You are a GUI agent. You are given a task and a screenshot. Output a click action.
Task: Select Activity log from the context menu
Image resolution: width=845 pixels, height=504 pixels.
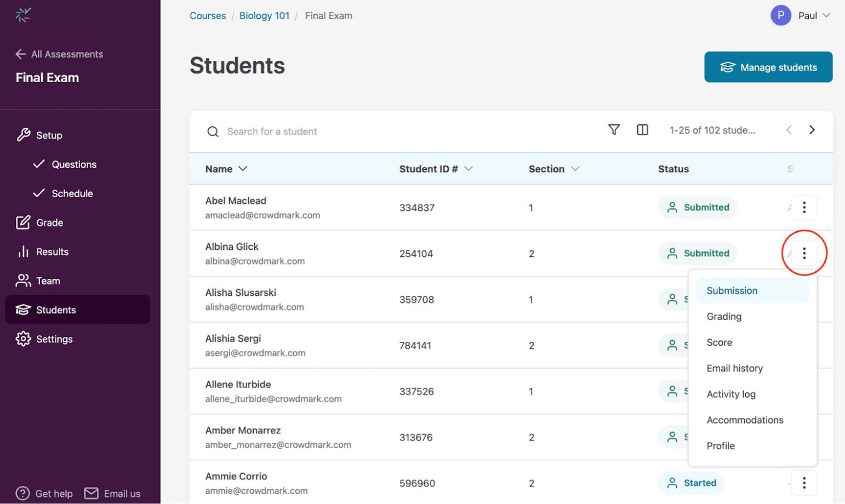click(x=732, y=394)
